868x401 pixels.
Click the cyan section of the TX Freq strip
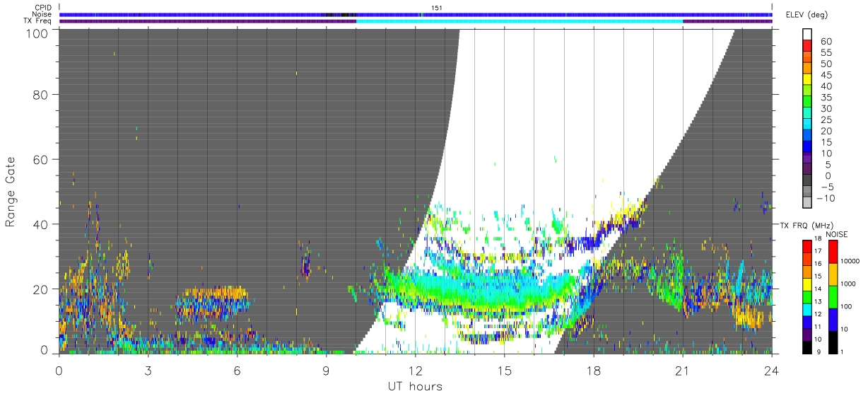coord(520,21)
